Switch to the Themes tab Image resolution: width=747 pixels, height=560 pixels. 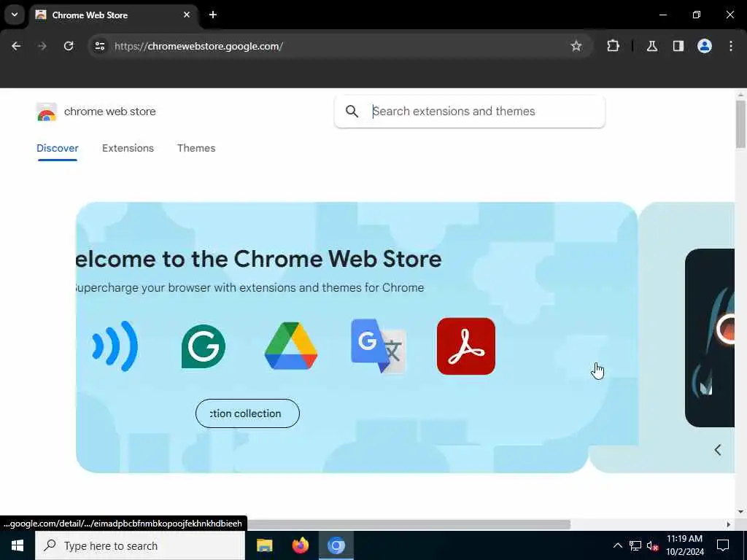[196, 148]
